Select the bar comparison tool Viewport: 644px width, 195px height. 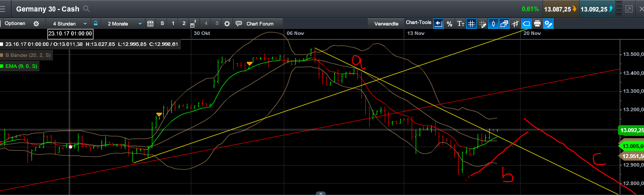pyautogui.click(x=515, y=23)
